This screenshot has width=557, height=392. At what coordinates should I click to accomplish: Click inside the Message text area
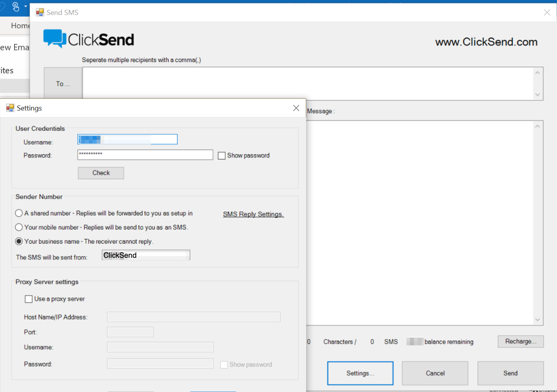(424, 222)
